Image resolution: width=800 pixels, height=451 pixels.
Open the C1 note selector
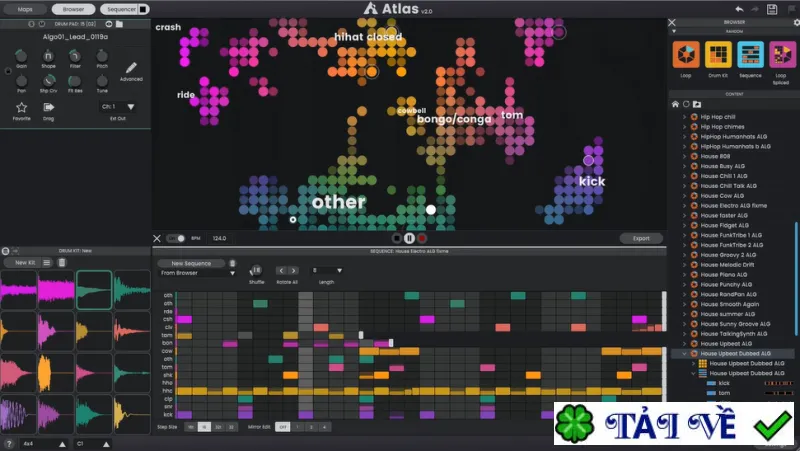click(x=93, y=444)
